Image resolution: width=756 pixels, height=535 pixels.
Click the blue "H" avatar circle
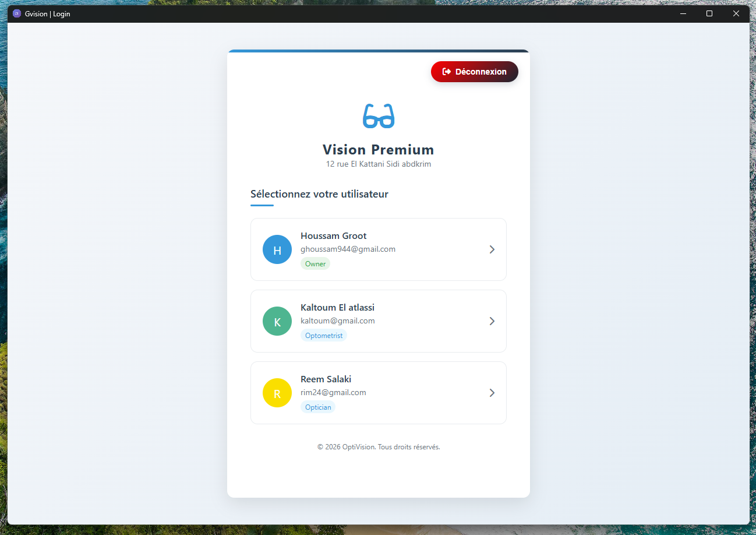click(x=277, y=249)
